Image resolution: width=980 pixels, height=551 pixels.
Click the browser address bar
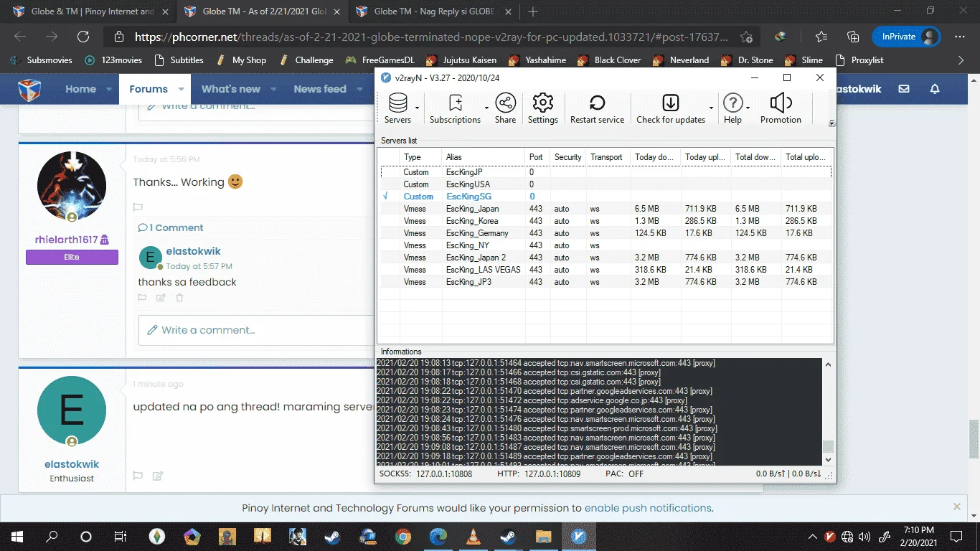[430, 37]
